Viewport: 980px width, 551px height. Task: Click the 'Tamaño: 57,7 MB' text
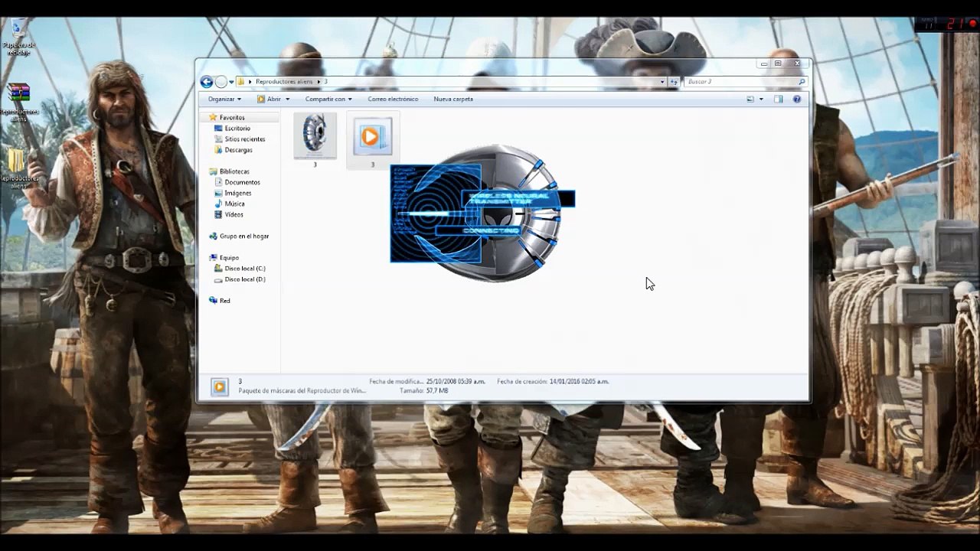click(x=423, y=390)
